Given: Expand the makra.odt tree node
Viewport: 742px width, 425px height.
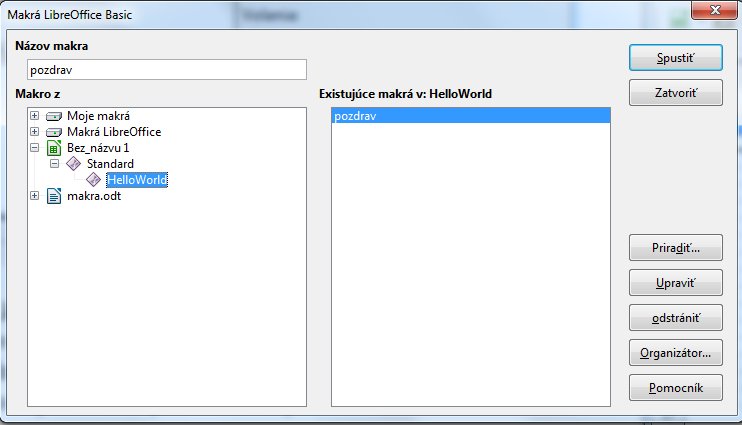Looking at the screenshot, I should tap(35, 195).
